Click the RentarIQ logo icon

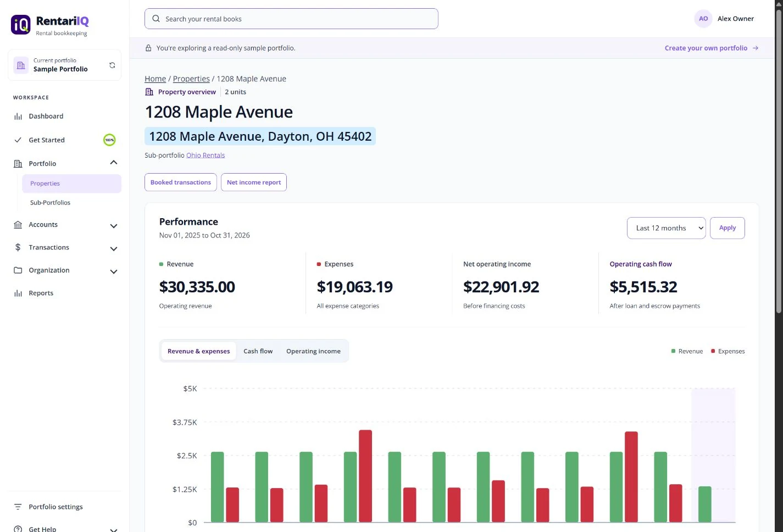click(x=21, y=25)
